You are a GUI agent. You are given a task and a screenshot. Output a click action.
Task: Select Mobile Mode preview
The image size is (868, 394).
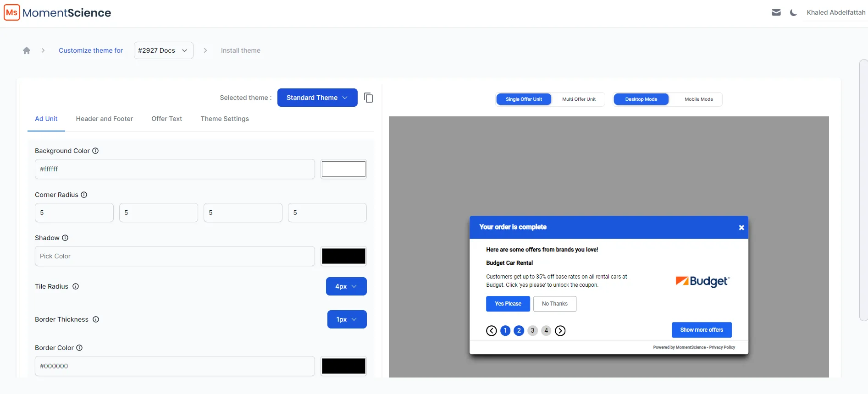pyautogui.click(x=699, y=99)
